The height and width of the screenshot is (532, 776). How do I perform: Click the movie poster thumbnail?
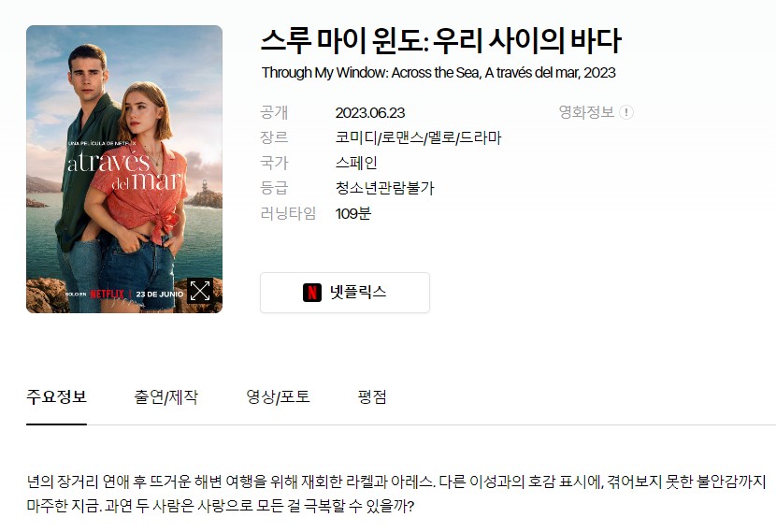point(124,169)
